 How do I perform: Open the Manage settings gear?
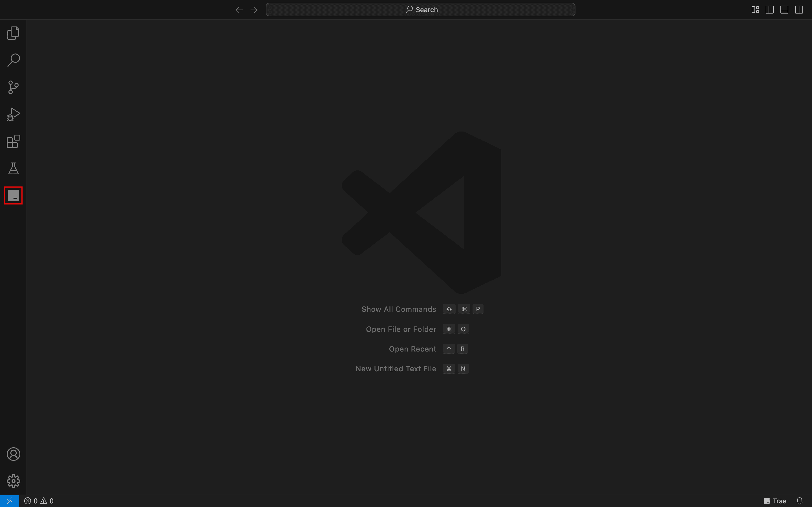[13, 481]
